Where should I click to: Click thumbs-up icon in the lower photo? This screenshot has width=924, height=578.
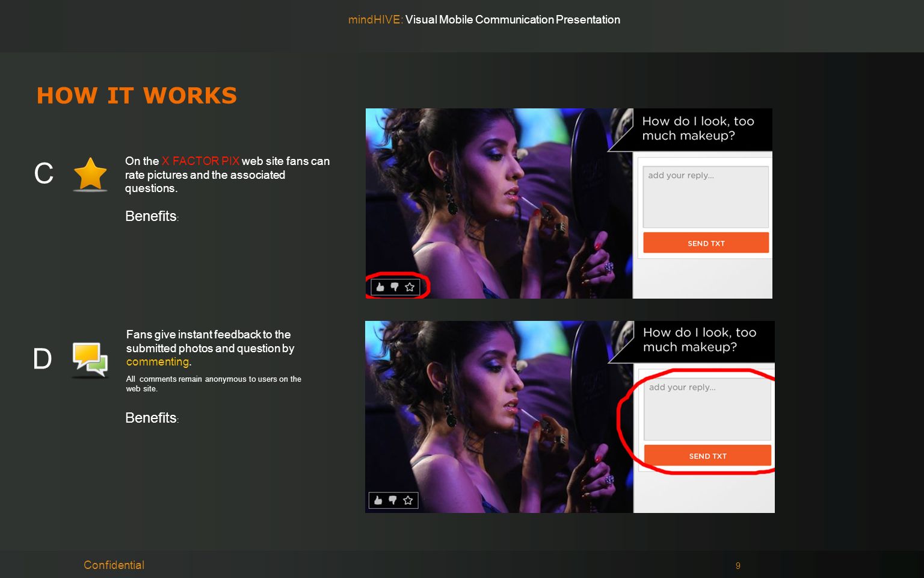coord(378,500)
